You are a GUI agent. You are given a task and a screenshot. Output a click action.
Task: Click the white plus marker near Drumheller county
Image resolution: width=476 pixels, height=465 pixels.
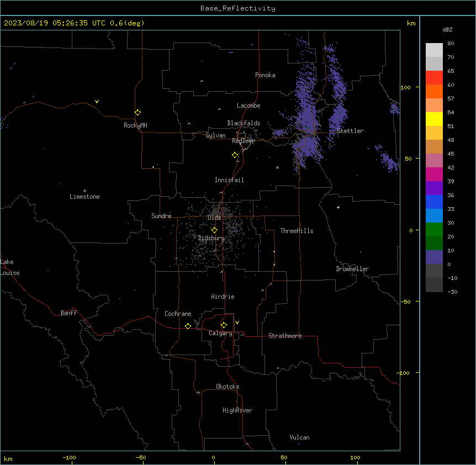338,207
